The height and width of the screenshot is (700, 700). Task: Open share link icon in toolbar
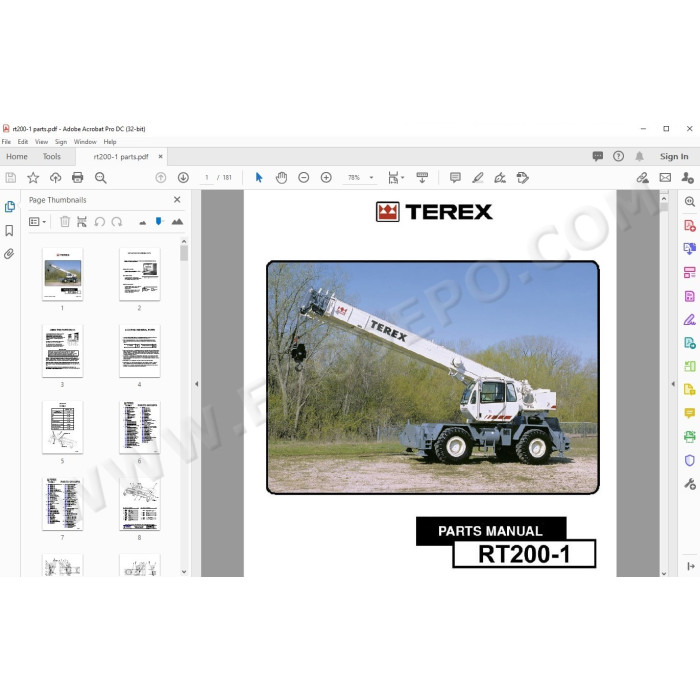click(x=642, y=178)
